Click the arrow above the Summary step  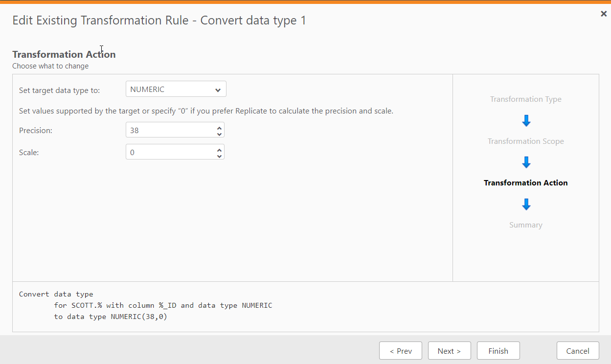[x=526, y=205]
